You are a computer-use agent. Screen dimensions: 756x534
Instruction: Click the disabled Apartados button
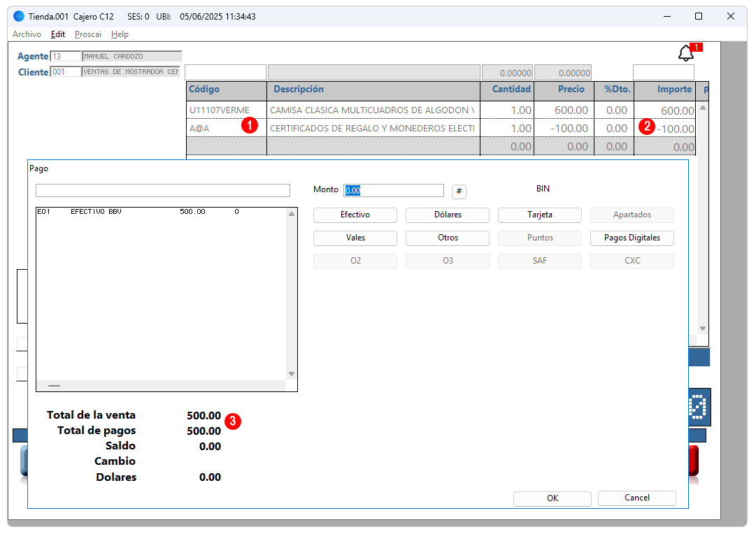(x=632, y=215)
